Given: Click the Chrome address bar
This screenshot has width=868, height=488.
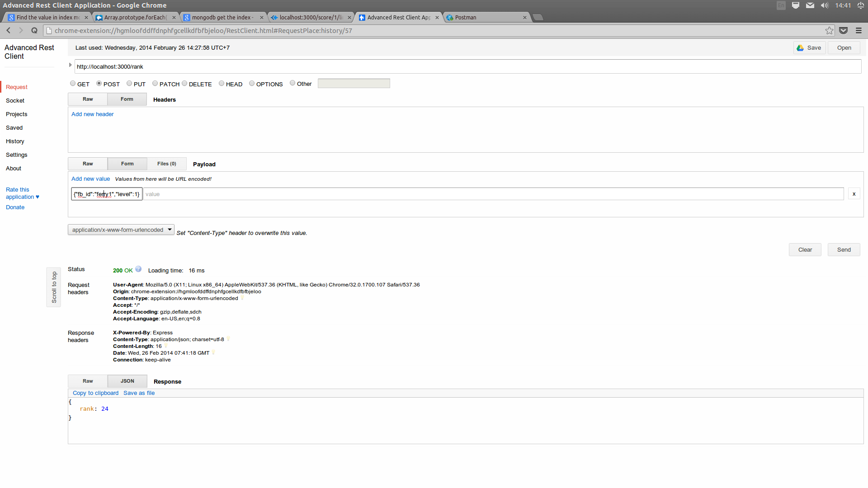Looking at the screenshot, I should (434, 31).
